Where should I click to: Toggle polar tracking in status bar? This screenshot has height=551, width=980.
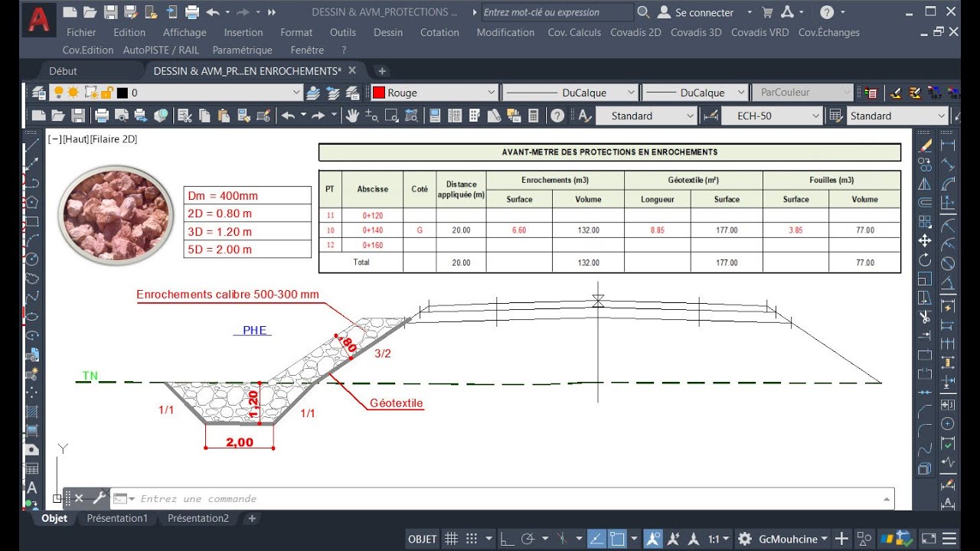pyautogui.click(x=527, y=539)
